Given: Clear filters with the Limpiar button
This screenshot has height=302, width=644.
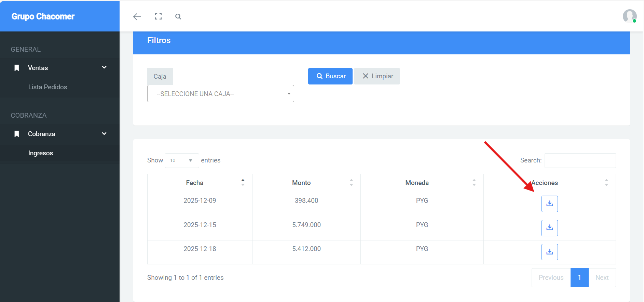Looking at the screenshot, I should tap(377, 76).
